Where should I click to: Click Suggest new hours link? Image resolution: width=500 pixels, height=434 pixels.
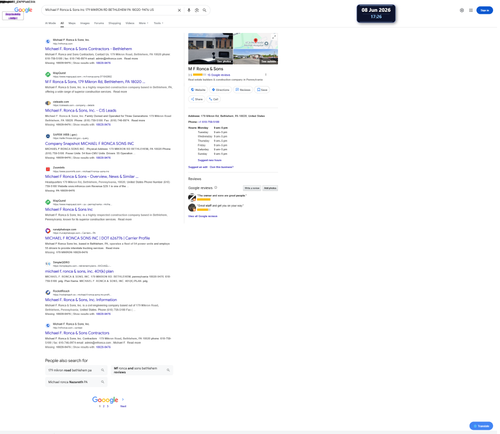[209, 160]
